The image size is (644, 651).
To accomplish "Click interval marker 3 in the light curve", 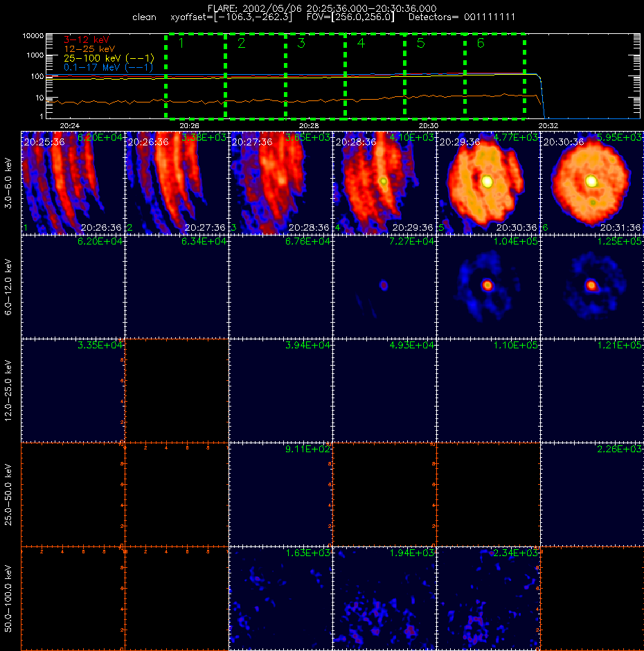I will pyautogui.click(x=301, y=43).
